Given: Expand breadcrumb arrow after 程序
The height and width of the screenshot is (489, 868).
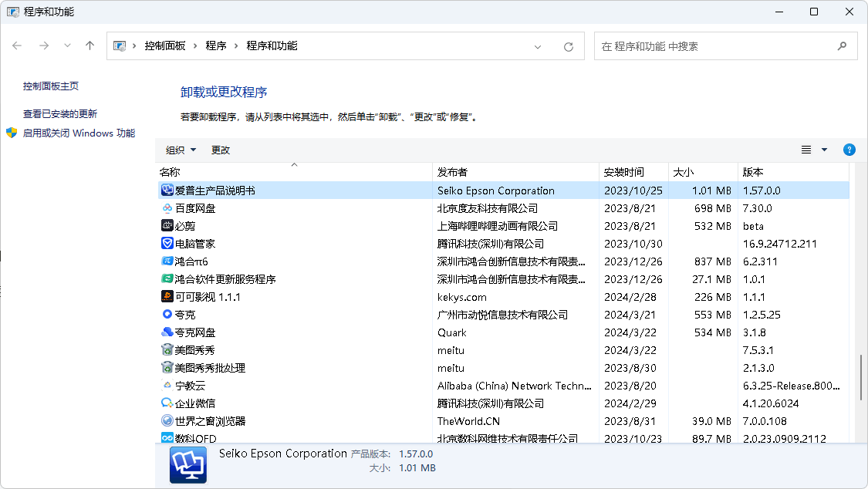Looking at the screenshot, I should click(x=236, y=46).
